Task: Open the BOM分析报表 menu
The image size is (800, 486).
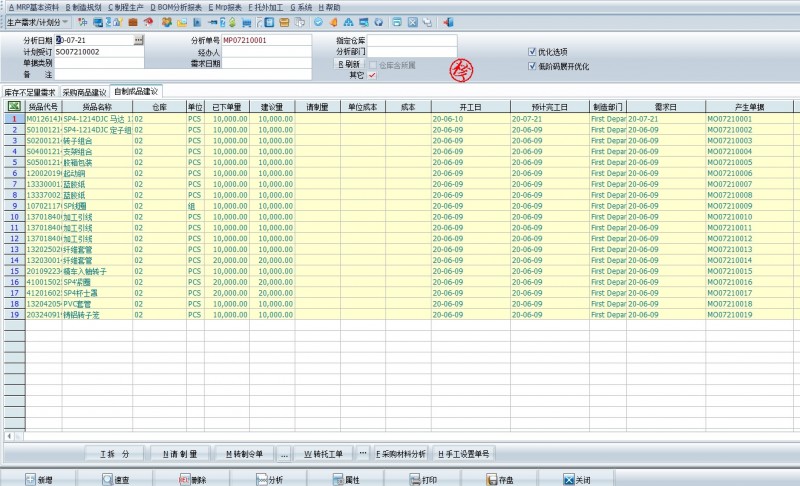Action: pos(178,6)
